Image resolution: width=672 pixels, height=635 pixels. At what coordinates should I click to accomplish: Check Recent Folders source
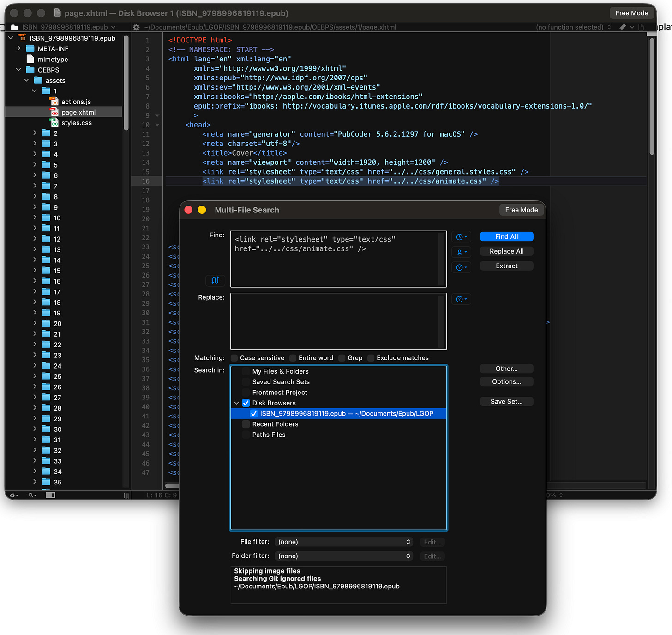[x=246, y=424]
